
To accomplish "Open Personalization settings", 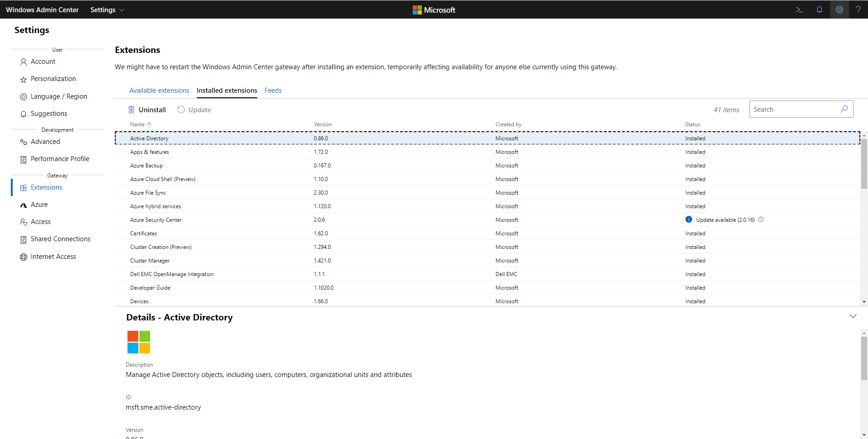I will 53,79.
